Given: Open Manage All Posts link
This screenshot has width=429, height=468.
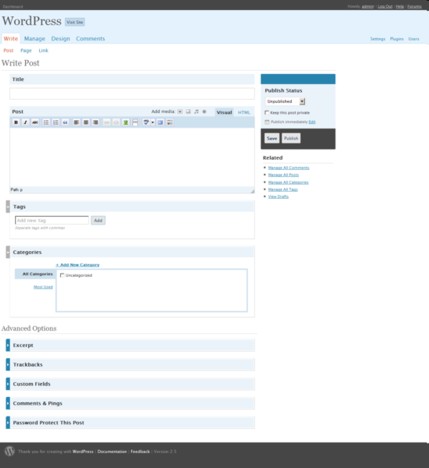Looking at the screenshot, I should coord(283,175).
